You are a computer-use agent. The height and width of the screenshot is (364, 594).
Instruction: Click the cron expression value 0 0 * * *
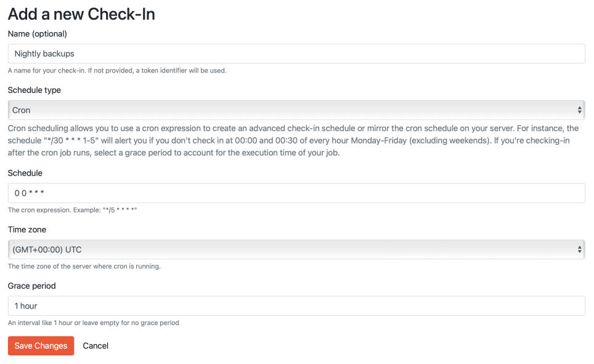tap(30, 193)
